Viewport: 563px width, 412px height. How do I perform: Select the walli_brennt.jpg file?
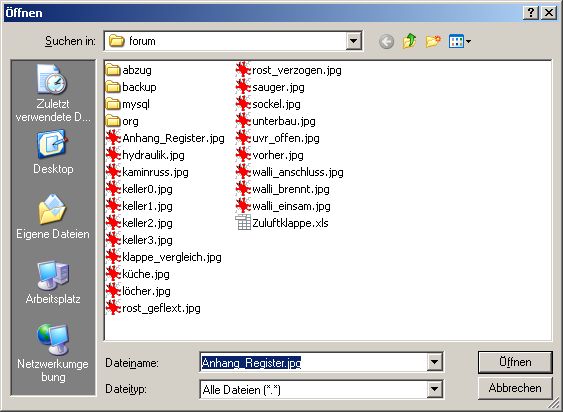click(x=283, y=189)
